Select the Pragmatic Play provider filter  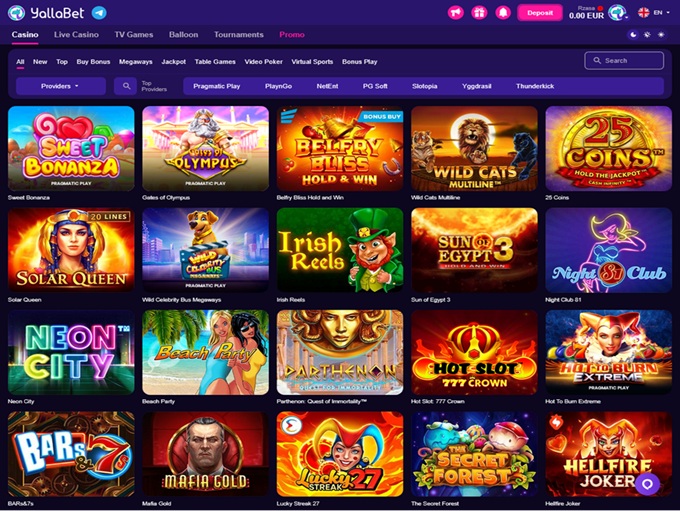(216, 86)
